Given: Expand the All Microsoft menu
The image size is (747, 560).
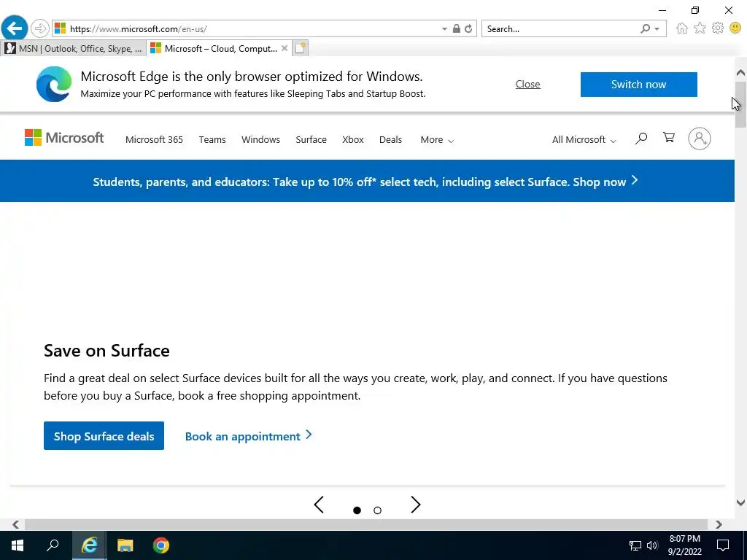Looking at the screenshot, I should tap(584, 139).
